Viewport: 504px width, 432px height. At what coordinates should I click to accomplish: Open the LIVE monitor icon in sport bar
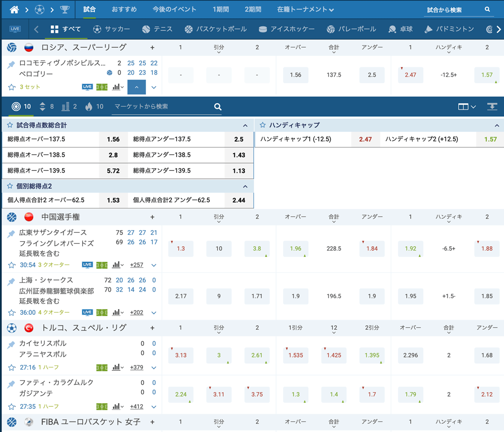click(15, 29)
